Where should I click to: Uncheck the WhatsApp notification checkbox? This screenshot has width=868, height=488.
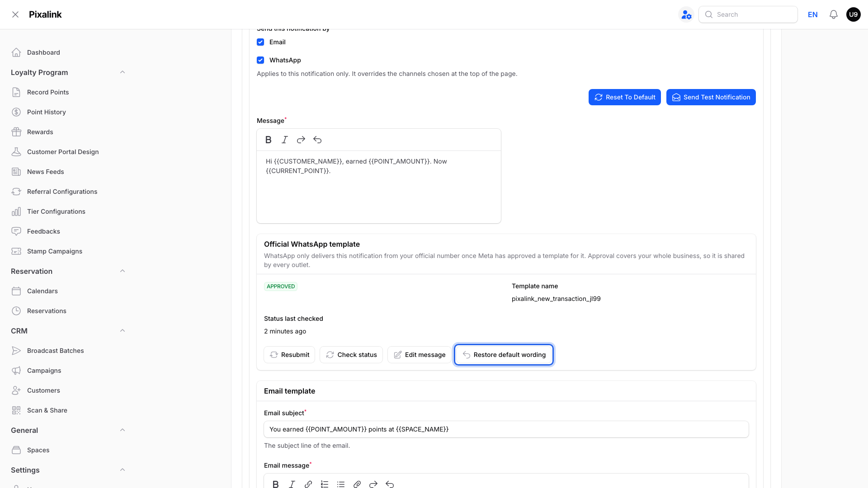(260, 60)
